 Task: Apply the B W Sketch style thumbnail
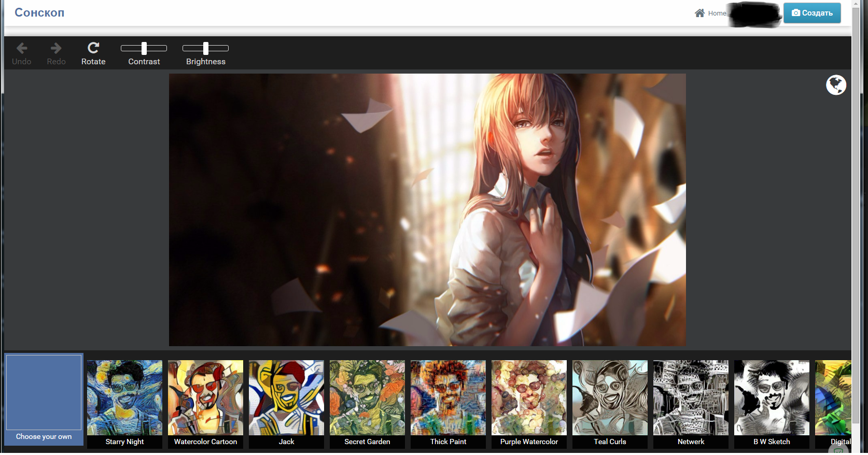[772, 398]
